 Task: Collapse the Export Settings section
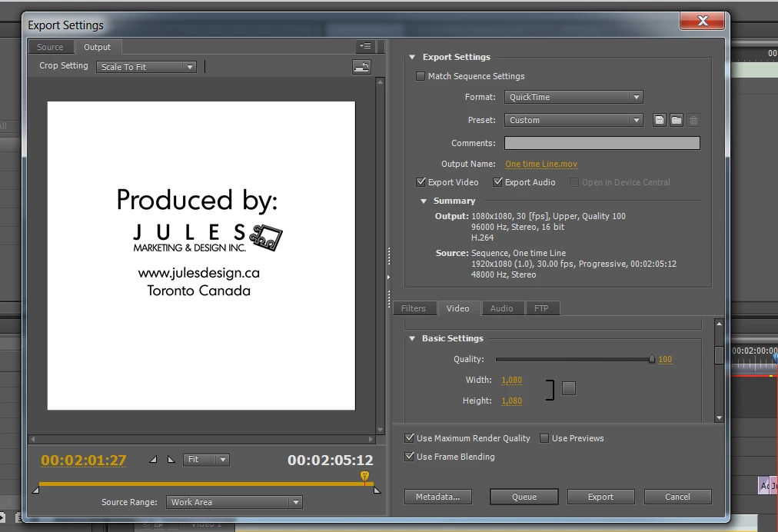(412, 57)
